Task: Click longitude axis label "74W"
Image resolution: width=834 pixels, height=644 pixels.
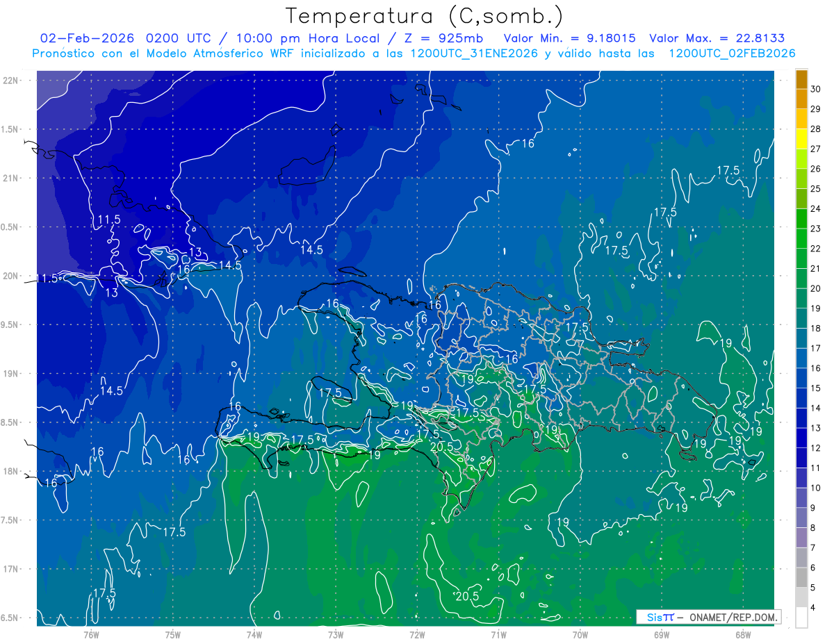Action: click(x=254, y=634)
